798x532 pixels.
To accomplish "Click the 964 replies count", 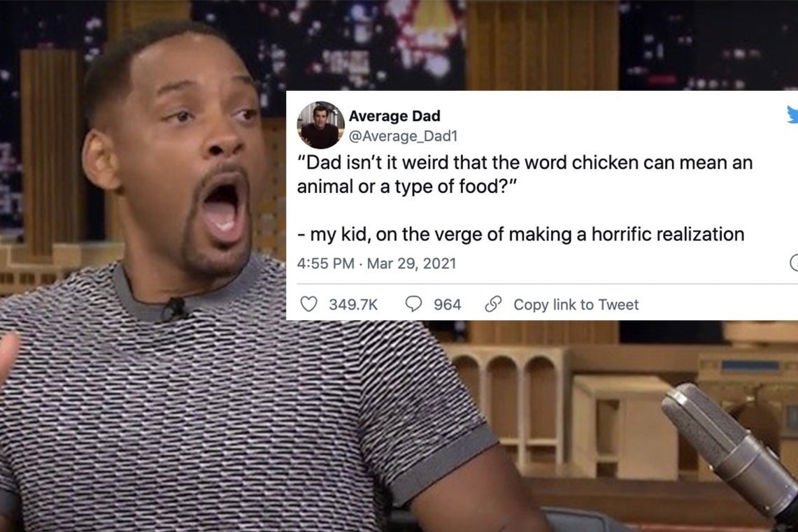I will [x=448, y=305].
